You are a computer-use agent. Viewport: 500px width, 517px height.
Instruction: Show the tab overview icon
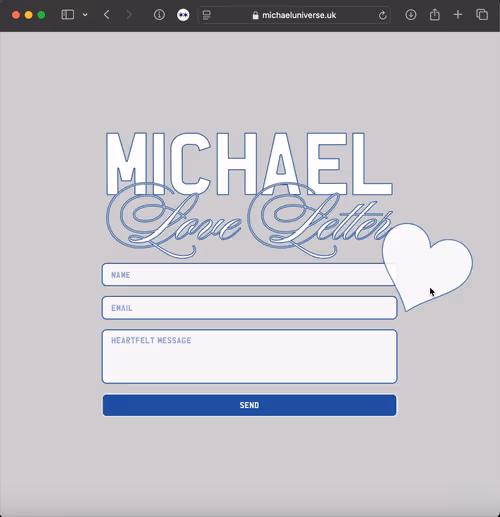tap(482, 15)
